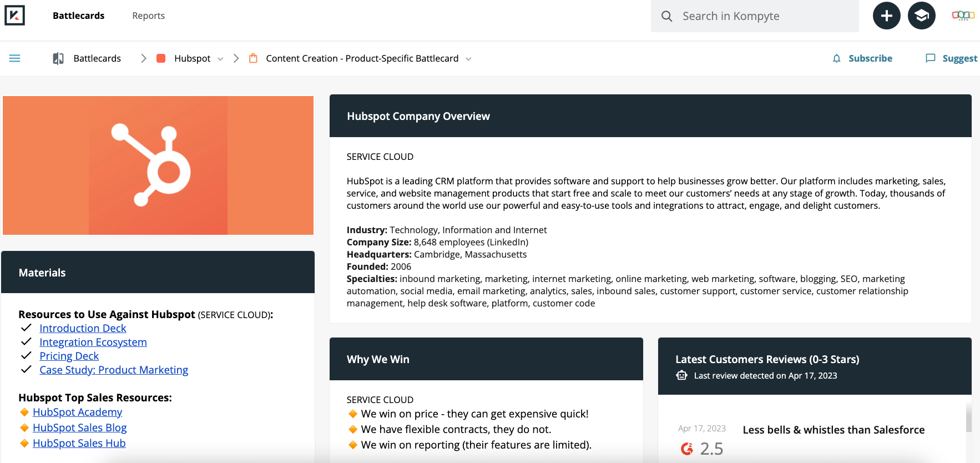
Task: Click Battlecards in the breadcrumb
Action: [x=97, y=58]
